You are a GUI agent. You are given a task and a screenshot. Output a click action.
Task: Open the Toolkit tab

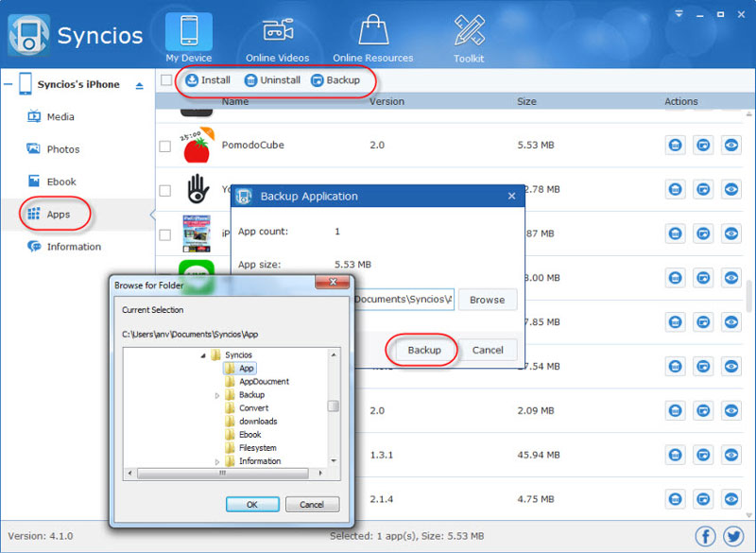pos(469,39)
